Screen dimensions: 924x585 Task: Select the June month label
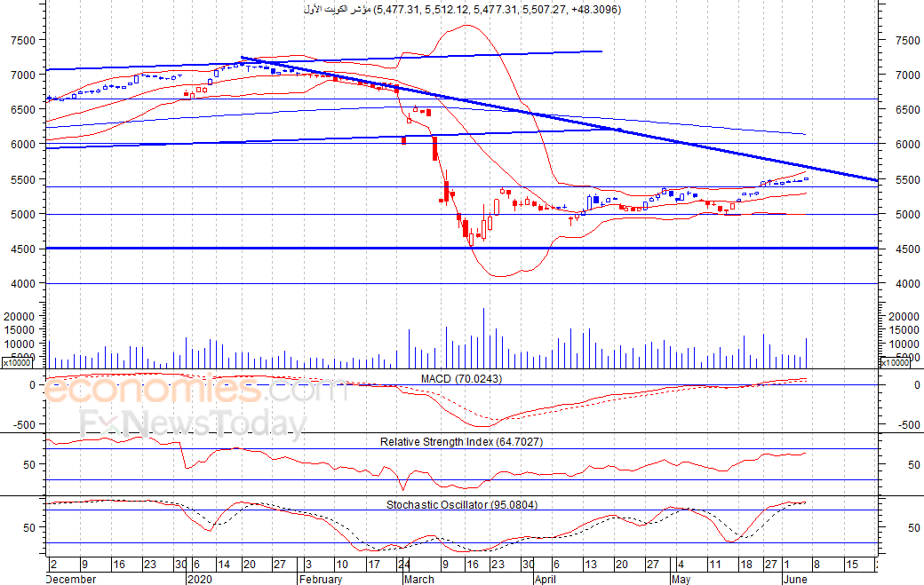[795, 579]
